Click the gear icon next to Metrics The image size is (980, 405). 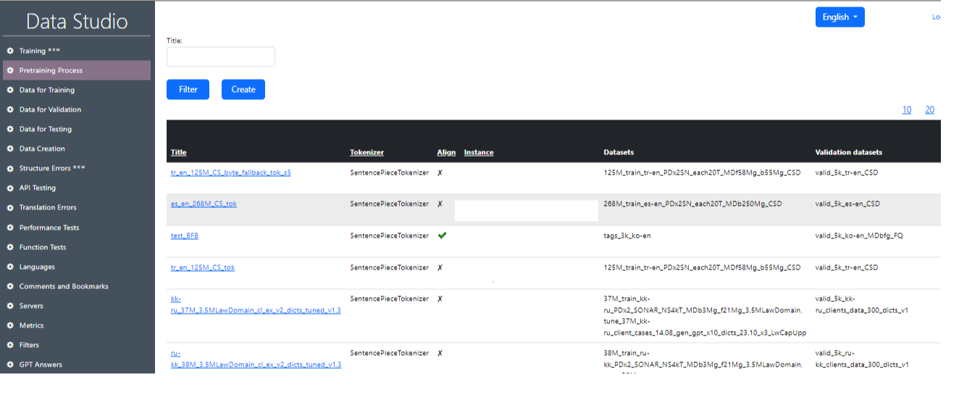[x=10, y=325]
